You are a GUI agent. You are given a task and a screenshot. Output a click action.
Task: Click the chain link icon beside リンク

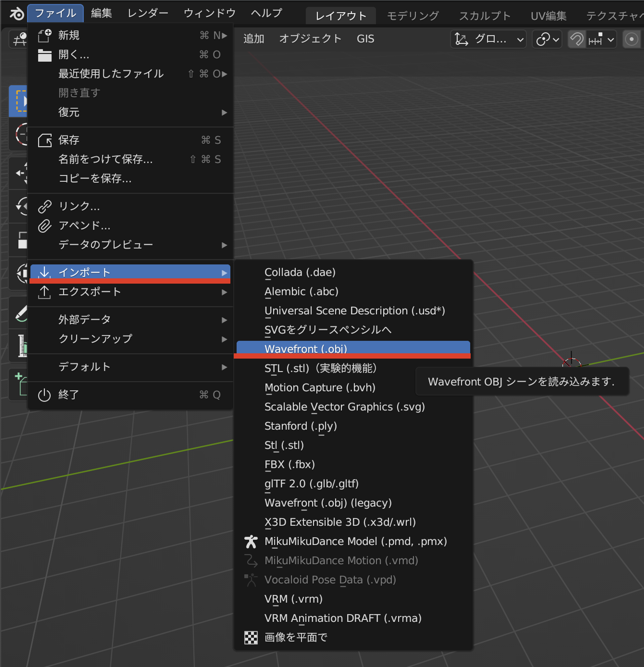44,207
